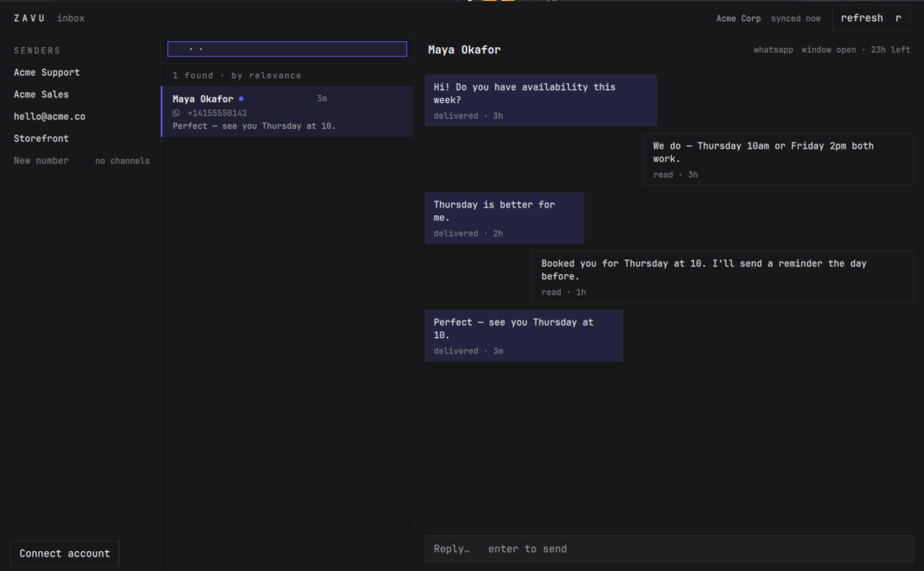
Task: Click the Acme Corp account name
Action: 739,18
